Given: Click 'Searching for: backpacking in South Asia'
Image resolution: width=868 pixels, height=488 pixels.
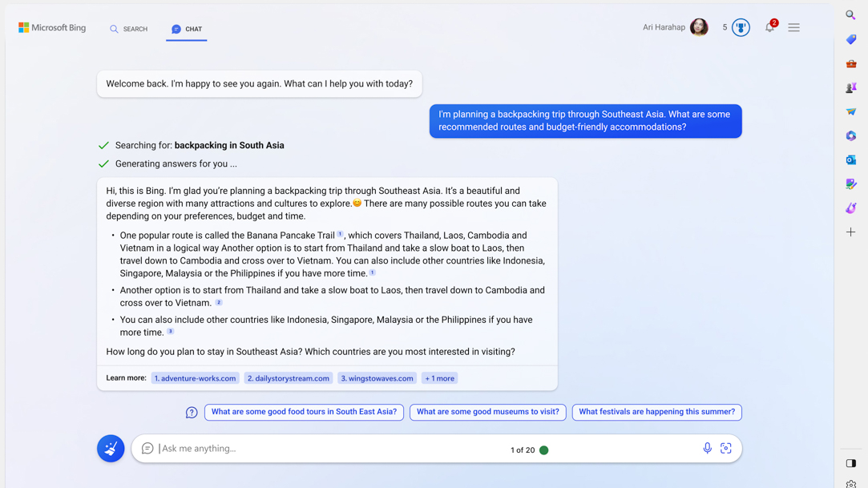Looking at the screenshot, I should click(x=200, y=146).
